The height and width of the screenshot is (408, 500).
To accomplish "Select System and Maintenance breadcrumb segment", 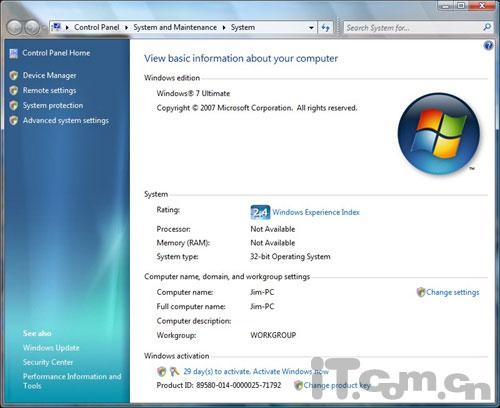I will pyautogui.click(x=175, y=27).
